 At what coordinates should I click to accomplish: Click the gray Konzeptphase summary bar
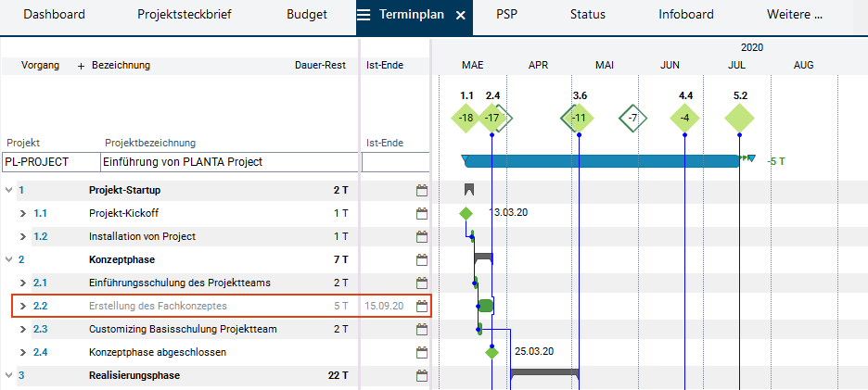(483, 258)
